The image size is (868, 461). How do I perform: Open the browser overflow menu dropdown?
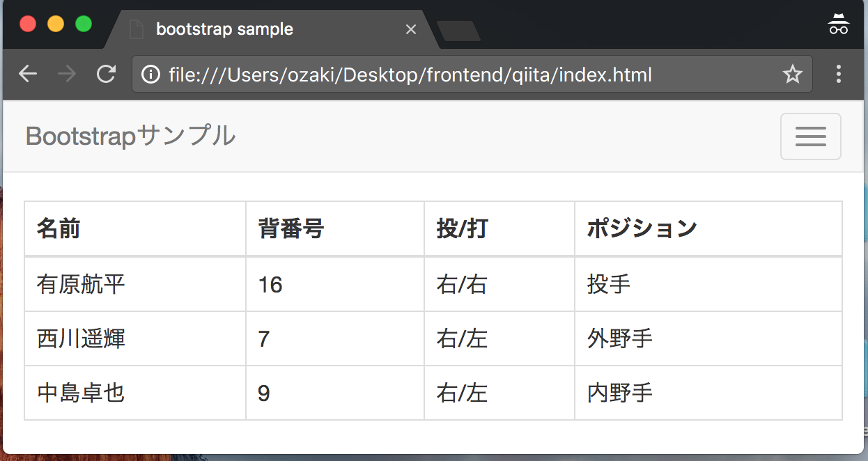point(839,74)
